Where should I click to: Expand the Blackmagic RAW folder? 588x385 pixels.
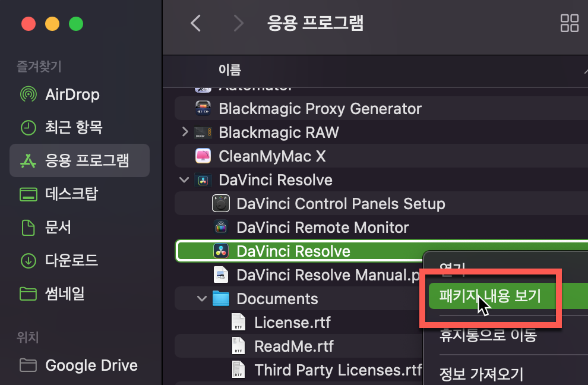click(185, 132)
